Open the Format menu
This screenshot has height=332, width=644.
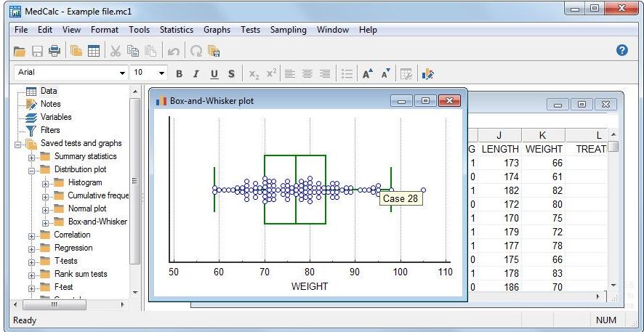105,30
